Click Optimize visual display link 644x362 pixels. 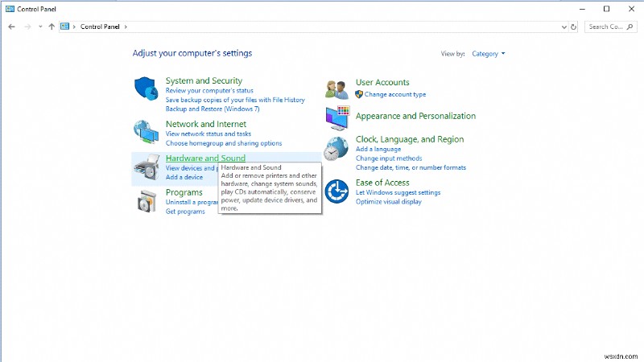pos(389,202)
